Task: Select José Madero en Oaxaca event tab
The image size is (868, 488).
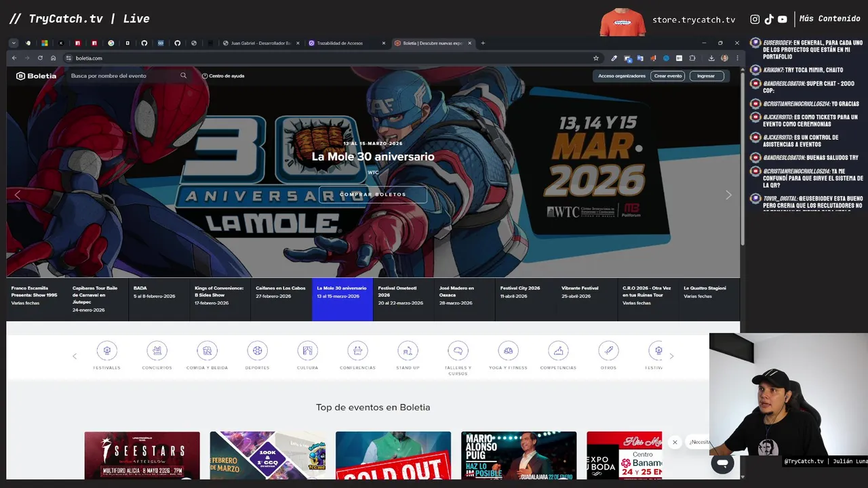Action: coord(465,299)
